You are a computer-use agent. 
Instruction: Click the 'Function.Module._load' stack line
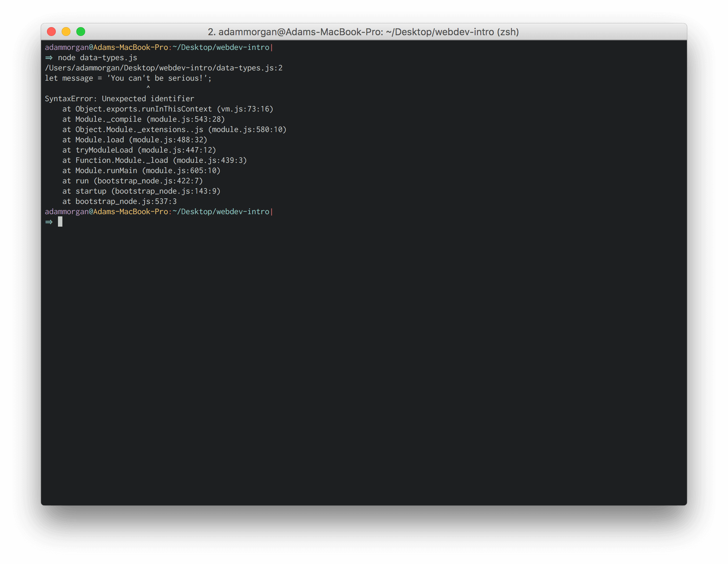[x=154, y=160]
